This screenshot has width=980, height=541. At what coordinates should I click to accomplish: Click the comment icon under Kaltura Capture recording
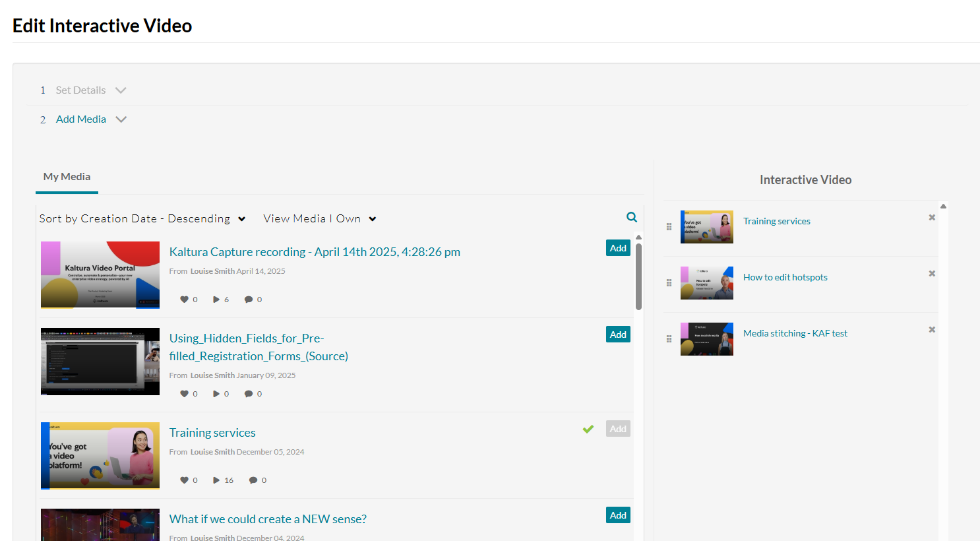pyautogui.click(x=249, y=300)
